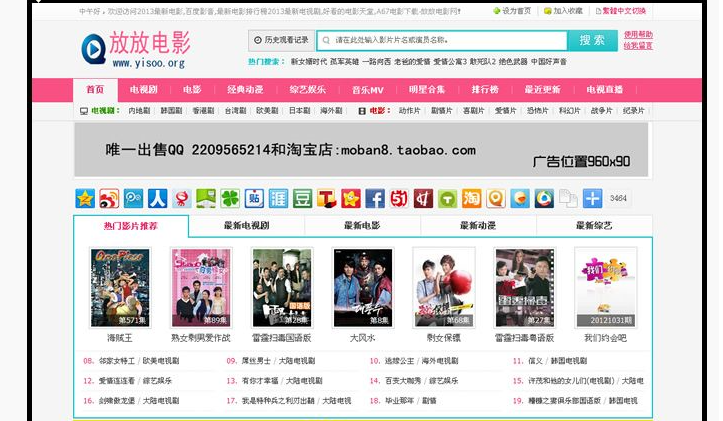
Task: Open 雷霆扫毒国语版 poster
Action: pos(282,288)
